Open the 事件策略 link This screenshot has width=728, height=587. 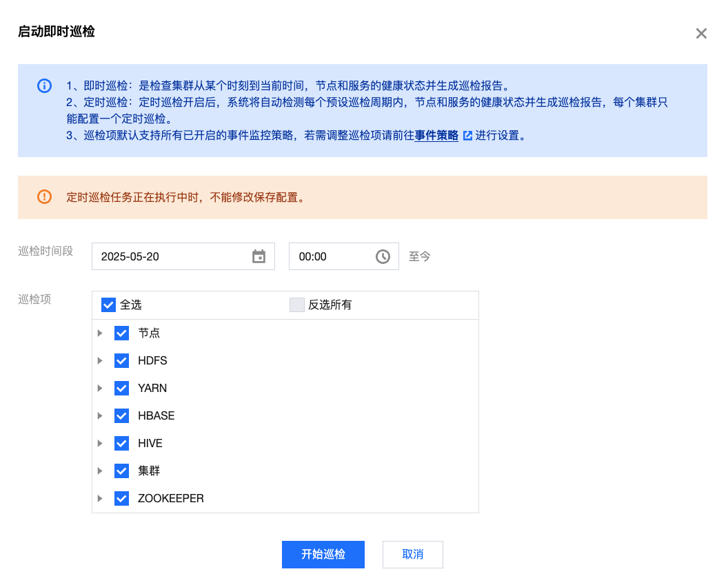click(436, 136)
